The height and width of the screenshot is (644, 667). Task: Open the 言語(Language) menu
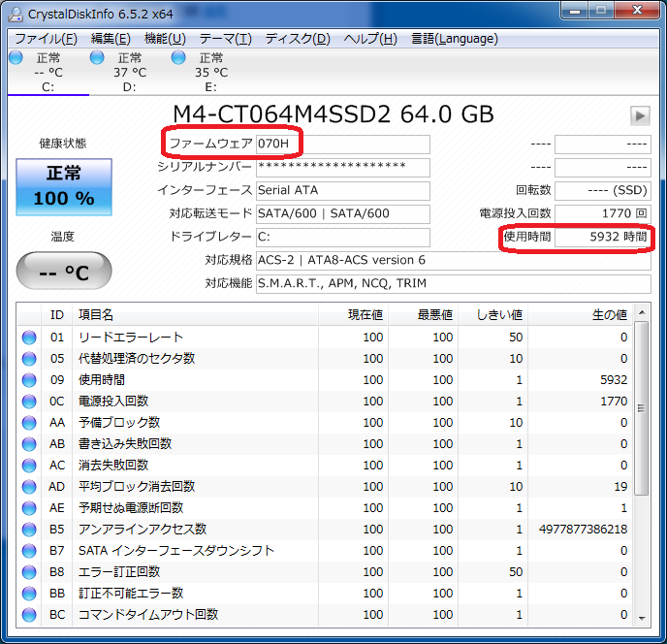point(455,39)
